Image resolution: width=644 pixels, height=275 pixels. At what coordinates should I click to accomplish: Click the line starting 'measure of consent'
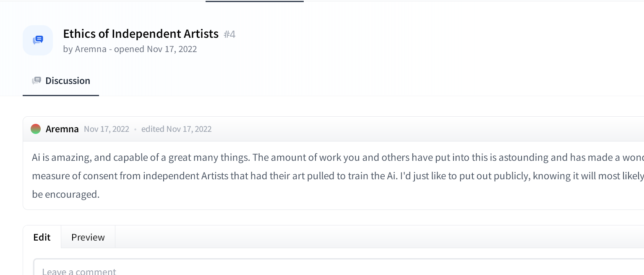point(338,176)
